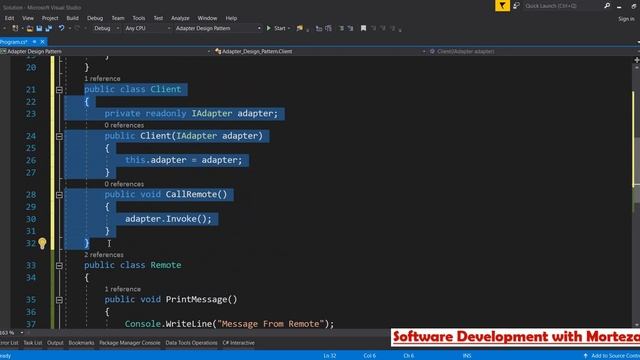Viewport: 640px width, 360px height.
Task: Open the Bookmarks tab
Action: pyautogui.click(x=81, y=343)
